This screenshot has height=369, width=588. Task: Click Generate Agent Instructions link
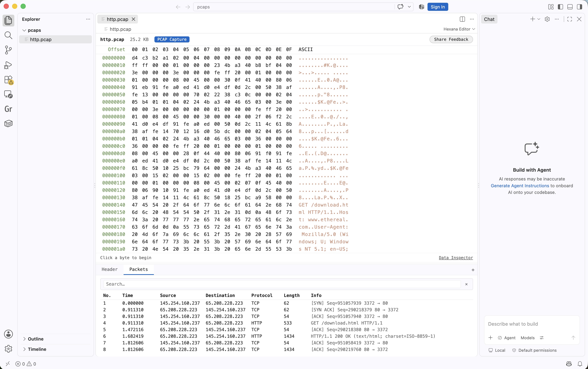pyautogui.click(x=520, y=185)
